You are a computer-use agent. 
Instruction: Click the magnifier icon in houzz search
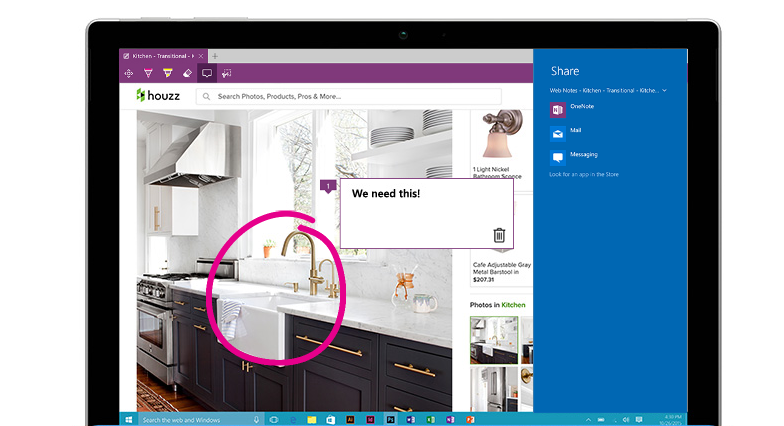click(206, 96)
